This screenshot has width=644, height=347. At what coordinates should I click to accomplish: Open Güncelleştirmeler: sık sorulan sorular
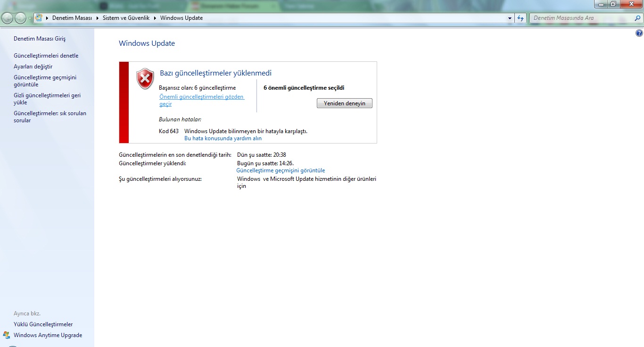click(x=50, y=117)
